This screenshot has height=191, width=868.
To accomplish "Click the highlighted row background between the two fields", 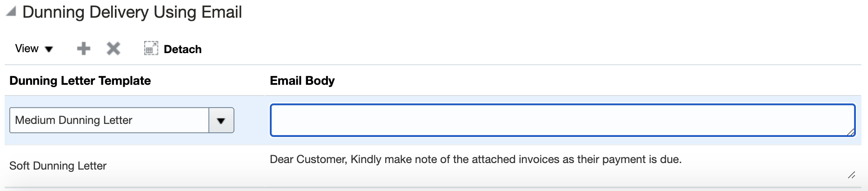I will click(252, 120).
